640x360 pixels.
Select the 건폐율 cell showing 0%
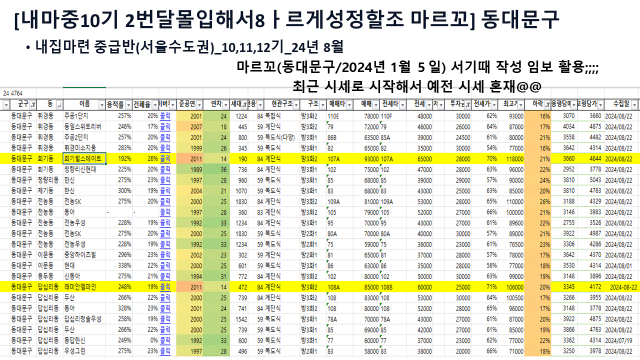tap(145, 340)
